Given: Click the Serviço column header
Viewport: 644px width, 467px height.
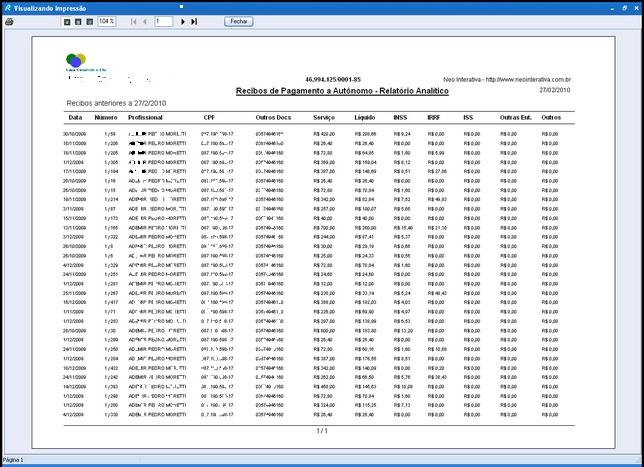Looking at the screenshot, I should point(324,117).
